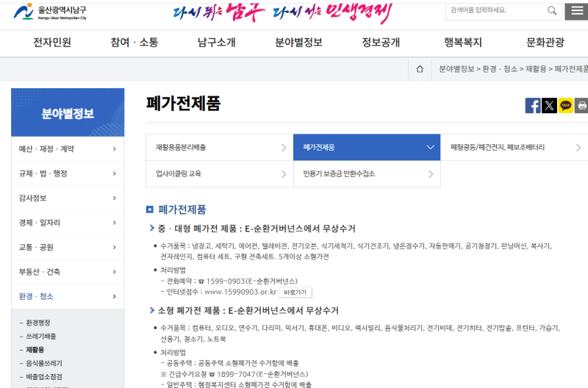Click the www.15990903.or.kr text
Viewport: 588px width, 388px height.
click(240, 292)
